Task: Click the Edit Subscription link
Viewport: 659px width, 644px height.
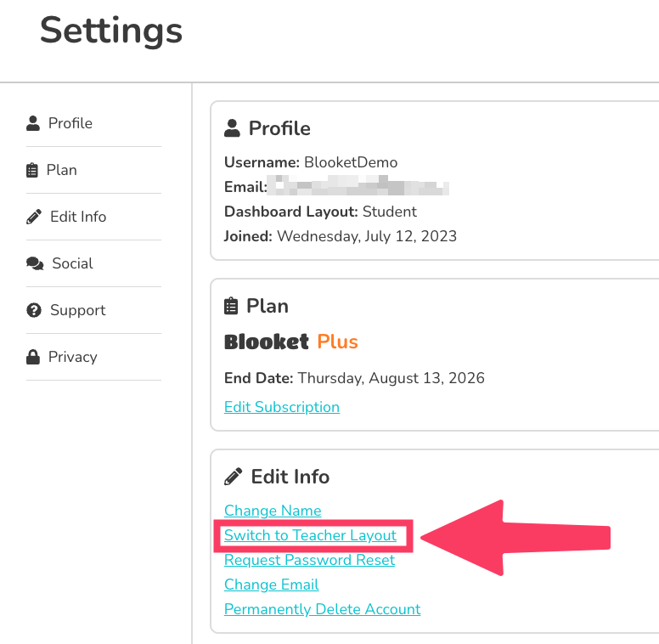Action: [282, 407]
